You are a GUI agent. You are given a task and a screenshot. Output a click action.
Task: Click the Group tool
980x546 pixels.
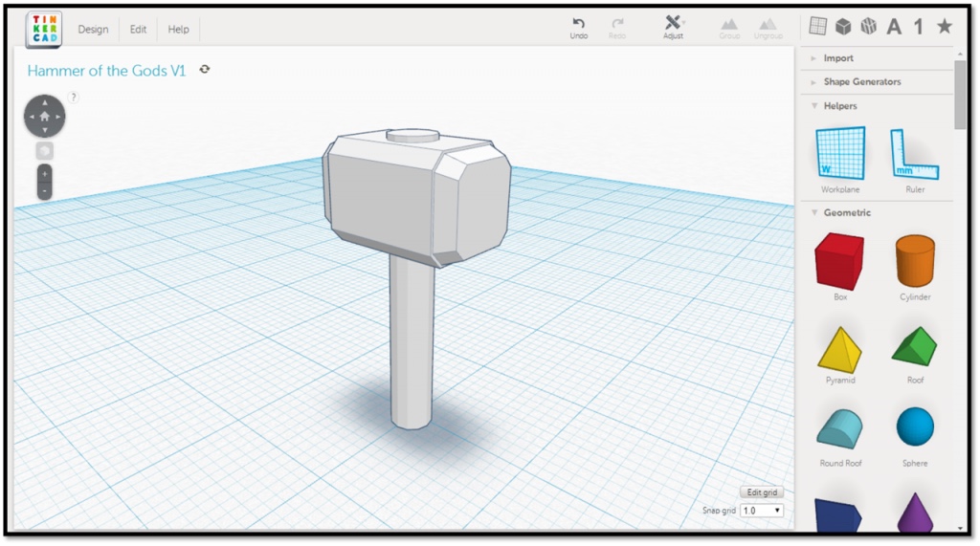729,28
